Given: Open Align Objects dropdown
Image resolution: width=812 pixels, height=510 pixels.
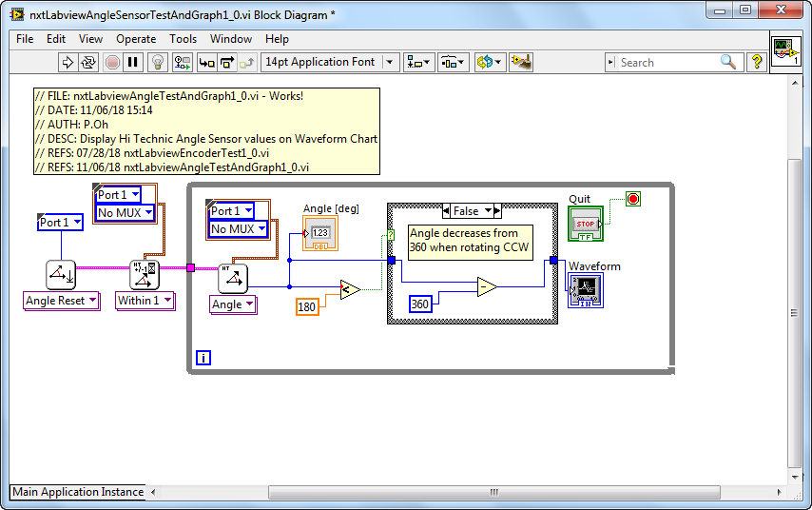Looking at the screenshot, I should (418, 63).
